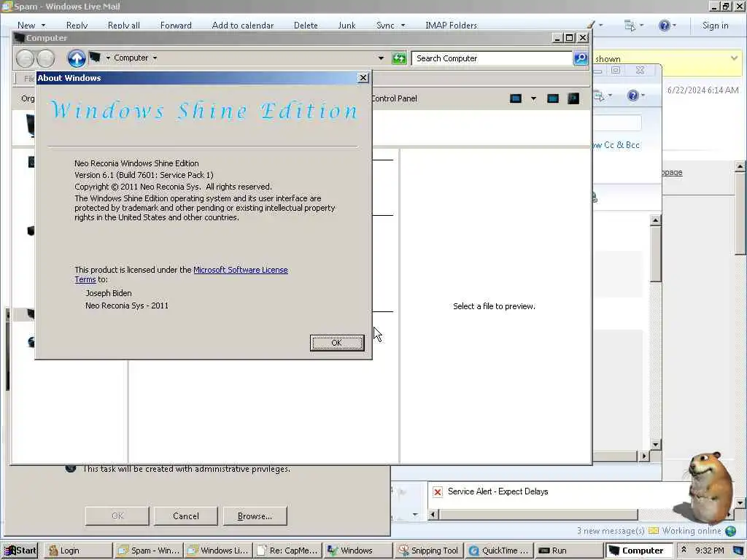Open the computer icon dropdown in address bar

tap(108, 58)
